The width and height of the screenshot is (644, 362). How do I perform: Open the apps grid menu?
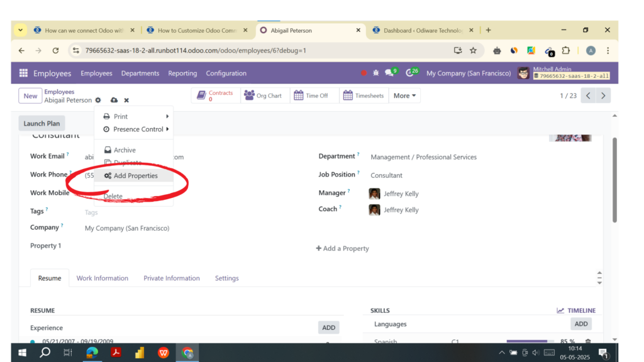[x=23, y=73]
